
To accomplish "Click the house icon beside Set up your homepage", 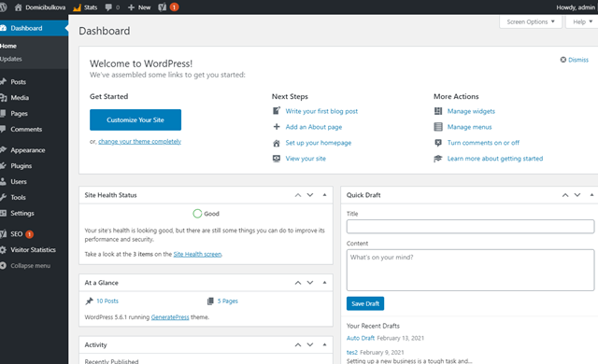I will click(x=277, y=143).
